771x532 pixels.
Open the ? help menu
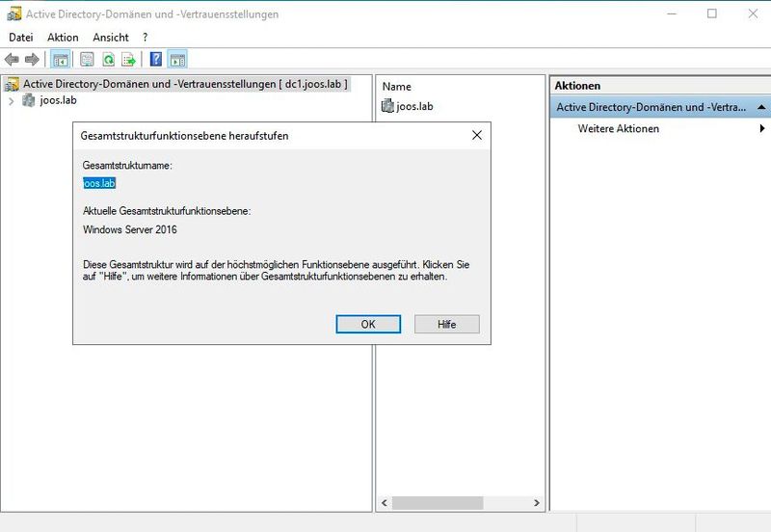(146, 38)
